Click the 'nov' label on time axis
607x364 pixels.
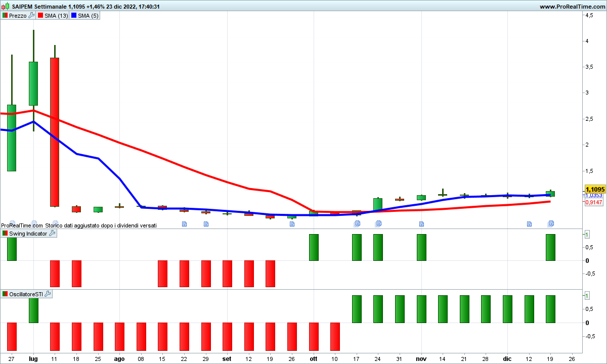[421, 357]
